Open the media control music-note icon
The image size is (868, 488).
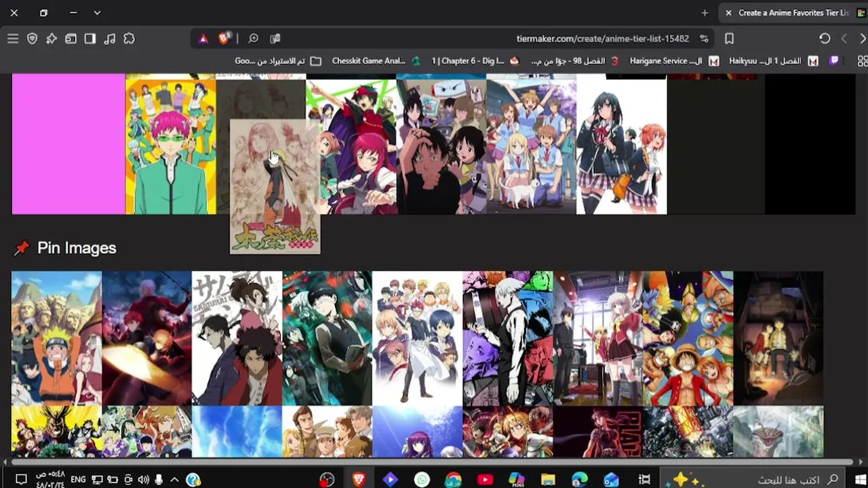click(x=109, y=39)
